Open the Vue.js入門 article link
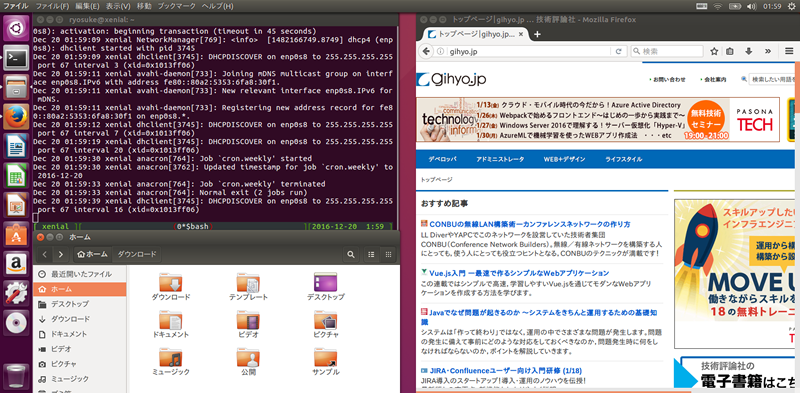 [519, 273]
